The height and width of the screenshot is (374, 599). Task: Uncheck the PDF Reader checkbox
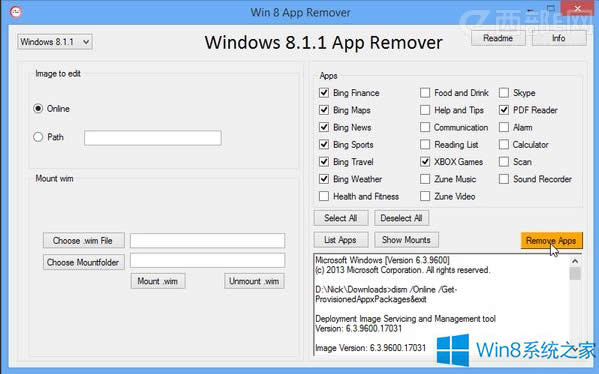tap(504, 110)
